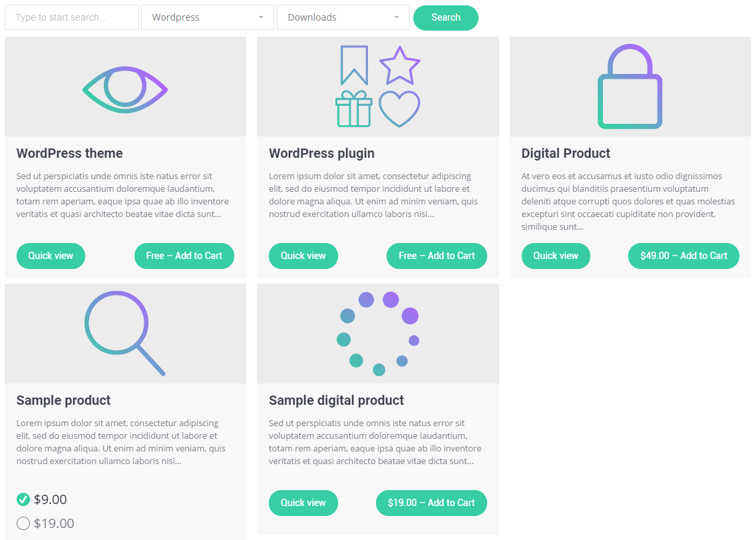Click the dotted loading circle product image

[x=378, y=334]
